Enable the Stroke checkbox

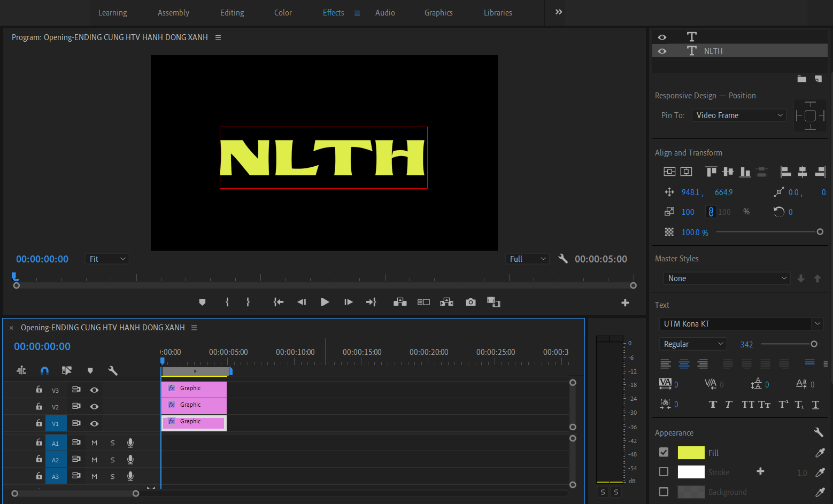[x=664, y=472]
